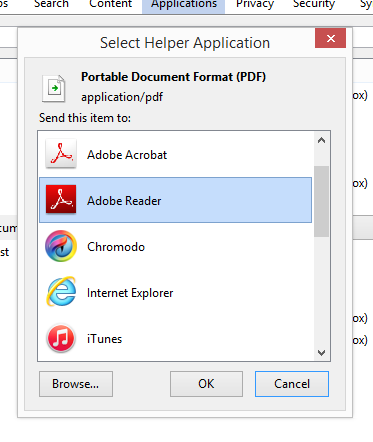The width and height of the screenshot is (373, 442).
Task: Switch to the Security tab
Action: [314, 5]
